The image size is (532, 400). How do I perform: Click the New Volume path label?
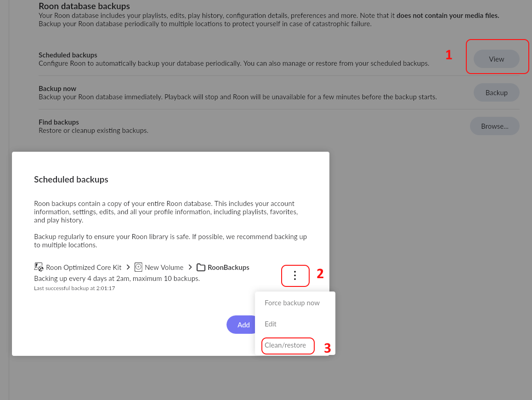coord(164,267)
